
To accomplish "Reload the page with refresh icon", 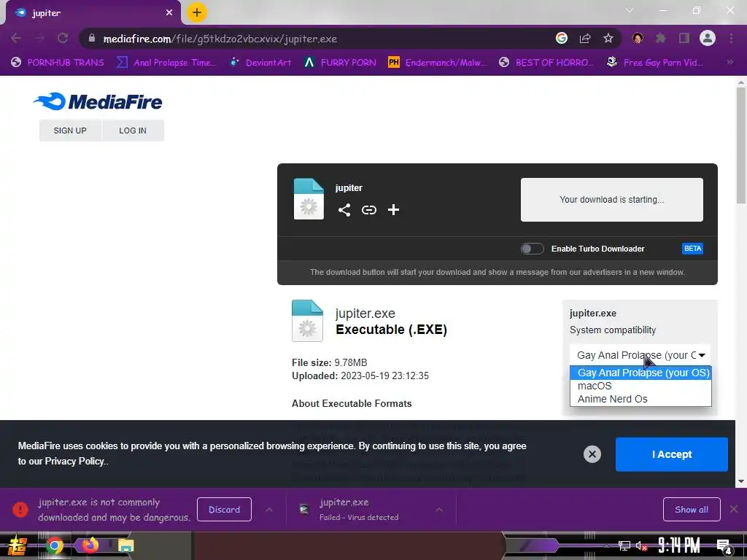I will [63, 38].
